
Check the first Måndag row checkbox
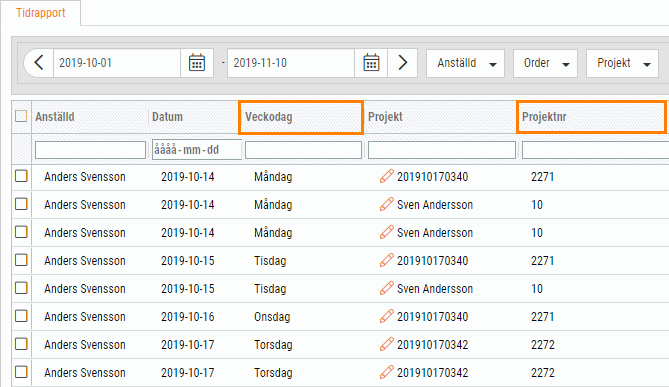[21, 176]
